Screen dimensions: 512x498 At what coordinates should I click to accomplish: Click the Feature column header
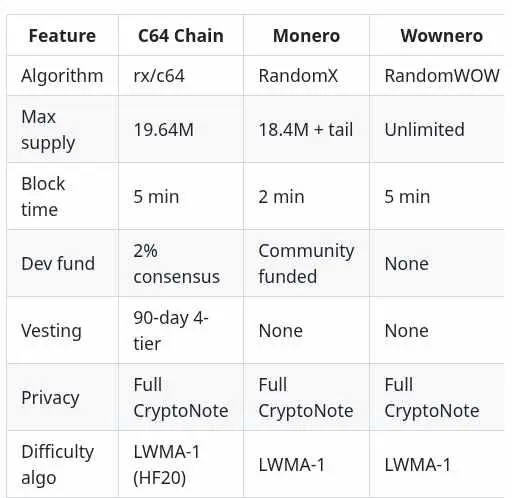pyautogui.click(x=62, y=36)
